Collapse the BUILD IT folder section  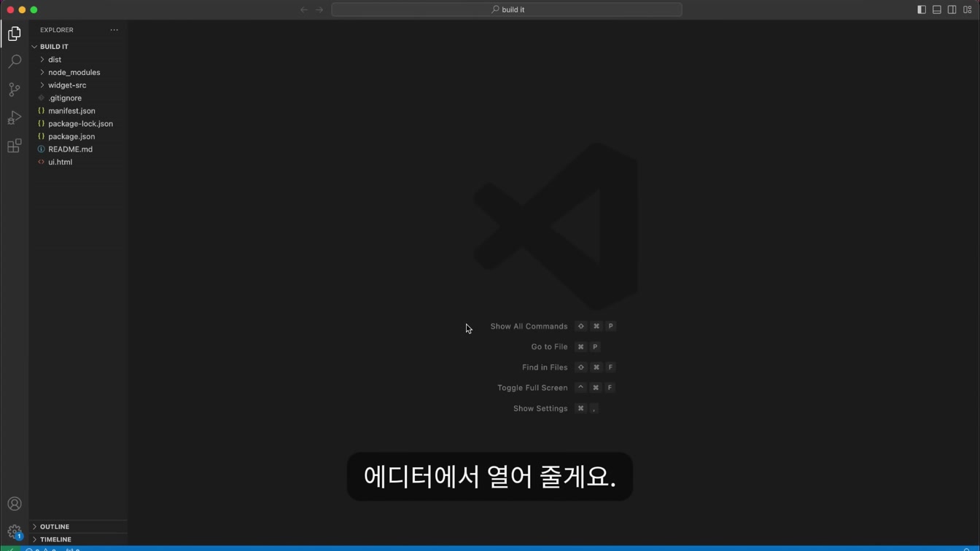(x=79, y=47)
